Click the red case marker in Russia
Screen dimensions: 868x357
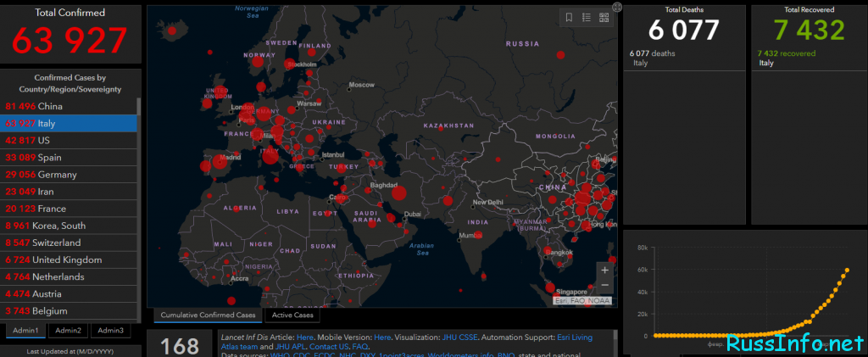(560, 55)
